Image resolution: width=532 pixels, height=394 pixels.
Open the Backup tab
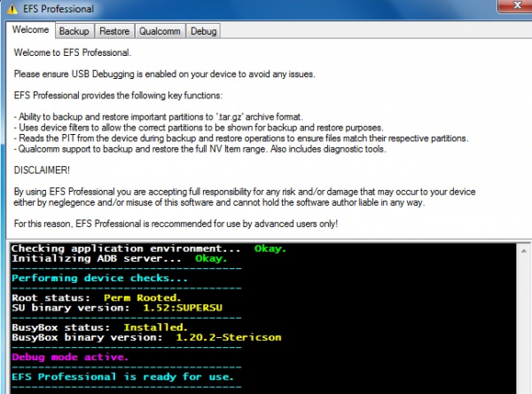(x=74, y=31)
